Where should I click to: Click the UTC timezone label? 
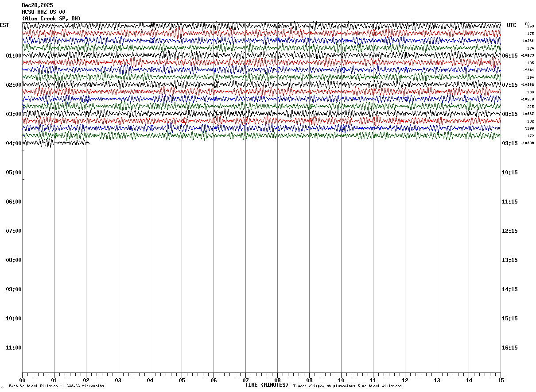click(512, 25)
